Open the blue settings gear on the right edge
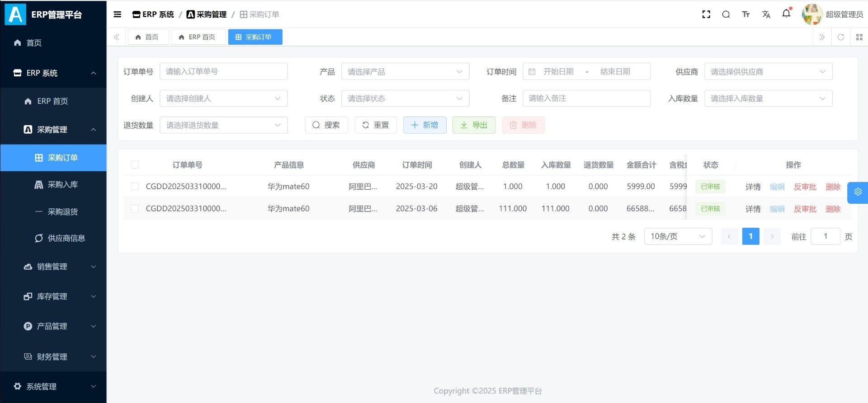The width and height of the screenshot is (868, 403). pyautogui.click(x=858, y=192)
